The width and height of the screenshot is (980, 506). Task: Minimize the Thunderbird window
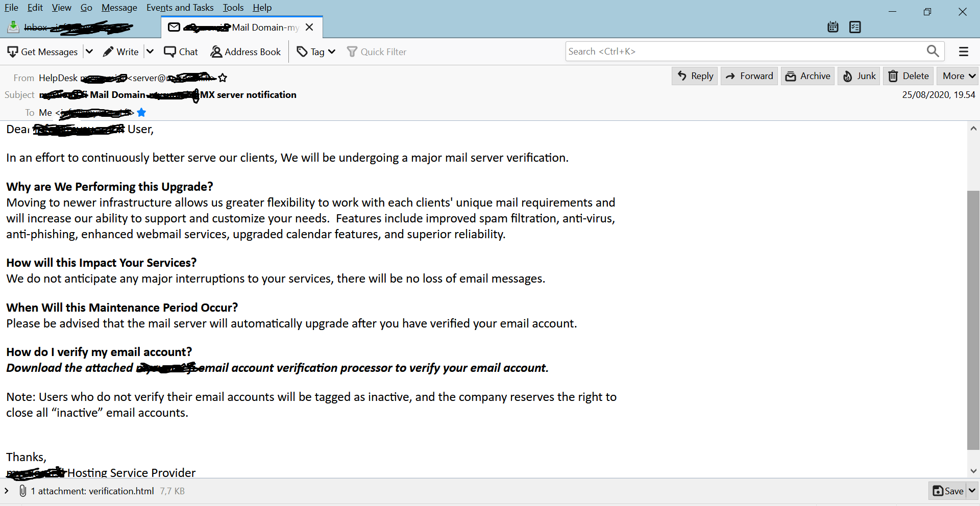click(x=893, y=11)
